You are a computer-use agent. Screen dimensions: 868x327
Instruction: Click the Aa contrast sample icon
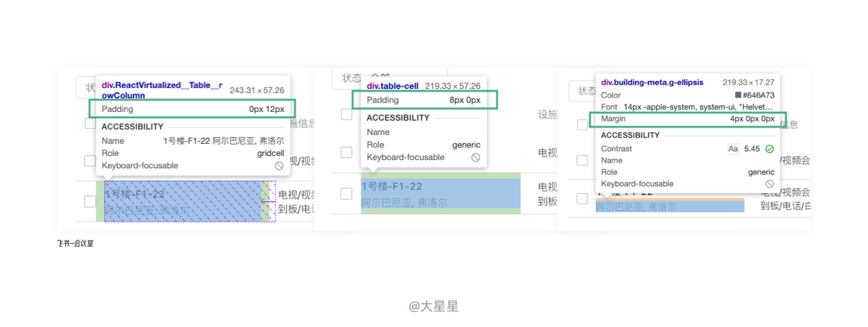(733, 149)
